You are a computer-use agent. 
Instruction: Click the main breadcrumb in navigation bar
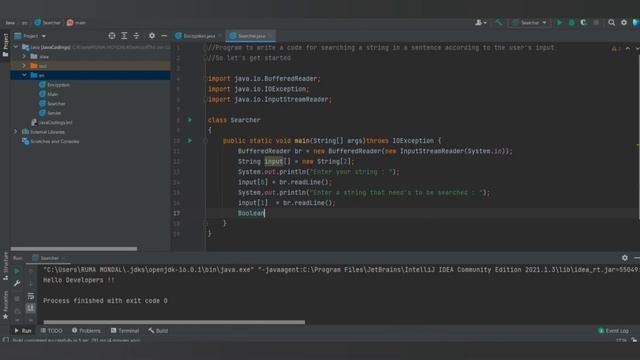[x=77, y=22]
